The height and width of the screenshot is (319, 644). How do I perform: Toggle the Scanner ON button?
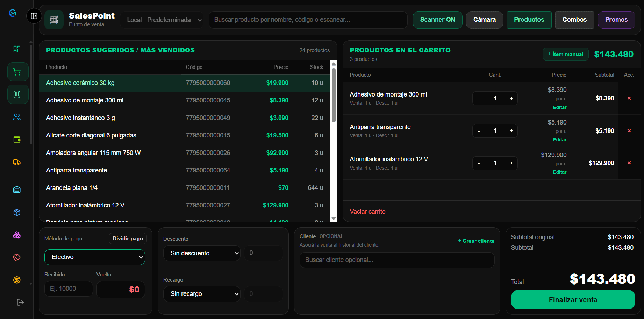tap(437, 20)
